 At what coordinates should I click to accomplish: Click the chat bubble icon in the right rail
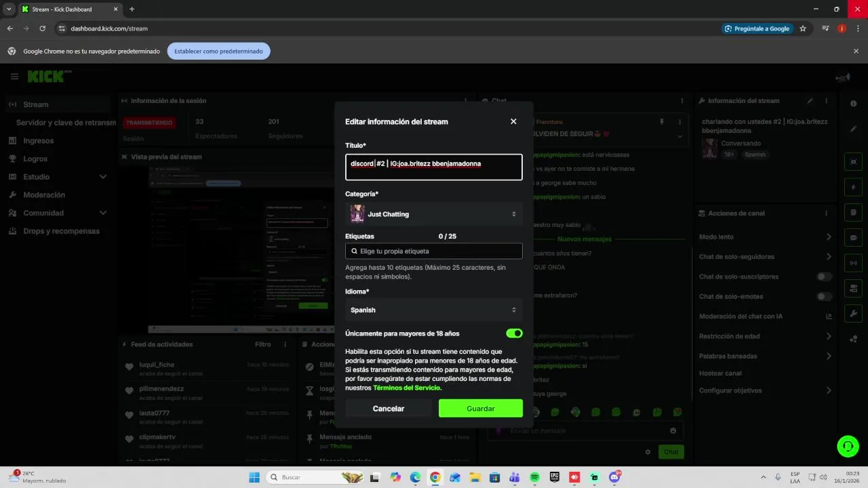click(x=853, y=238)
